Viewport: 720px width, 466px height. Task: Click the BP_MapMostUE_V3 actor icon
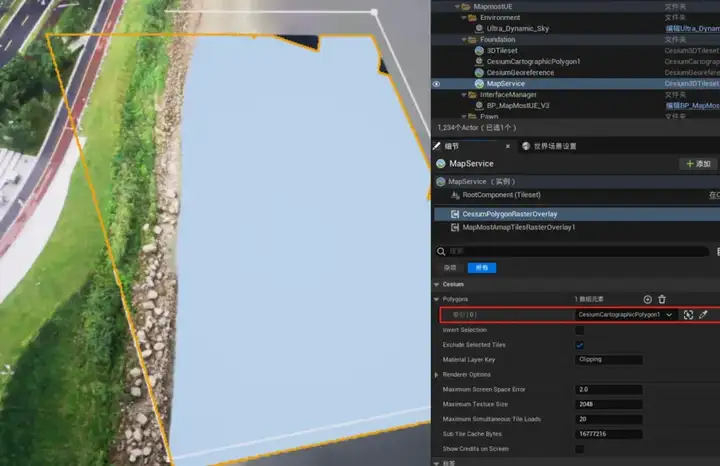point(479,106)
